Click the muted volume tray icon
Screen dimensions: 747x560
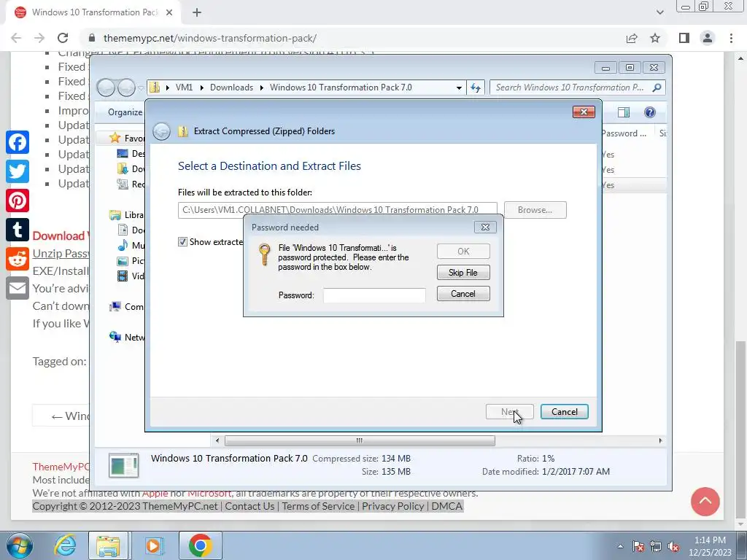pyautogui.click(x=673, y=547)
